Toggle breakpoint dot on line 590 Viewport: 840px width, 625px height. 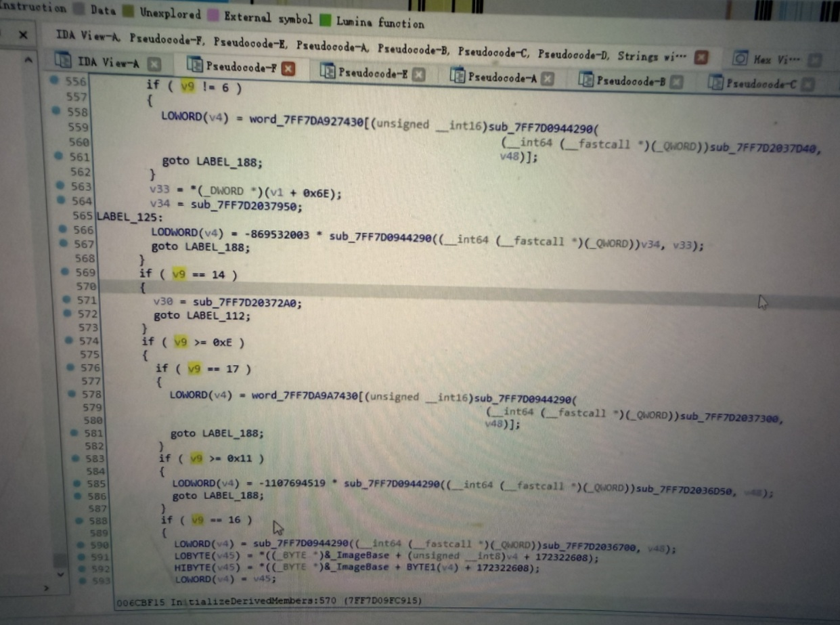pyautogui.click(x=80, y=544)
